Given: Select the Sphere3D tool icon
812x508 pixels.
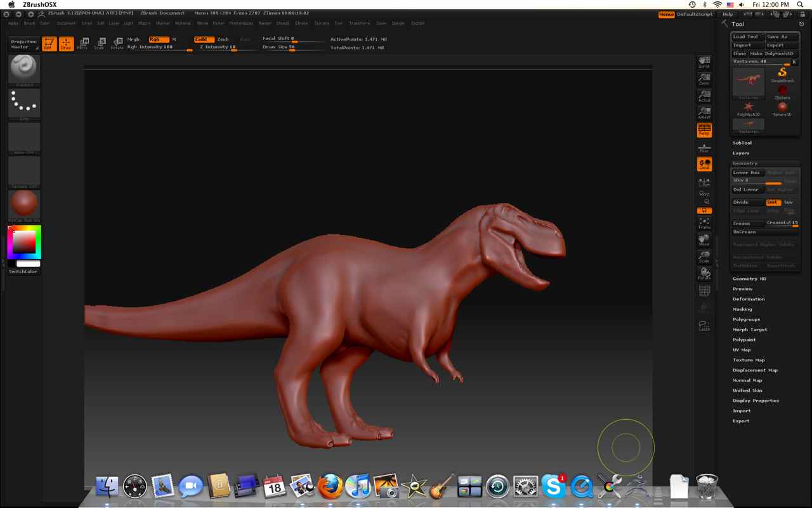Looking at the screenshot, I should (x=782, y=109).
